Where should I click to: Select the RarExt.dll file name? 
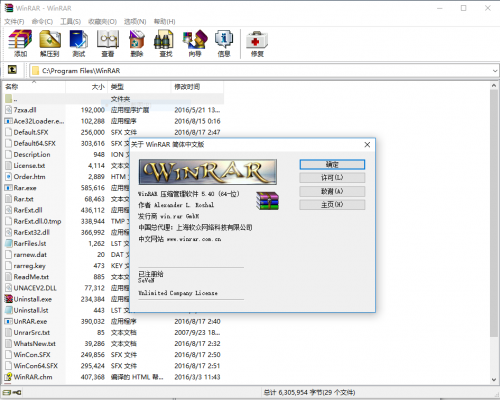[x=28, y=210]
